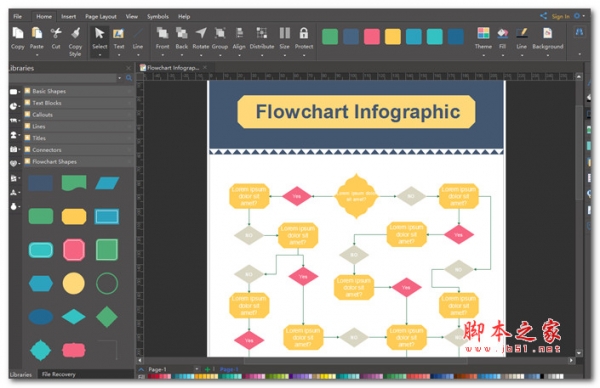Open the Insert ribbon tab
Image resolution: width=600 pixels, height=388 pixels.
coord(68,17)
